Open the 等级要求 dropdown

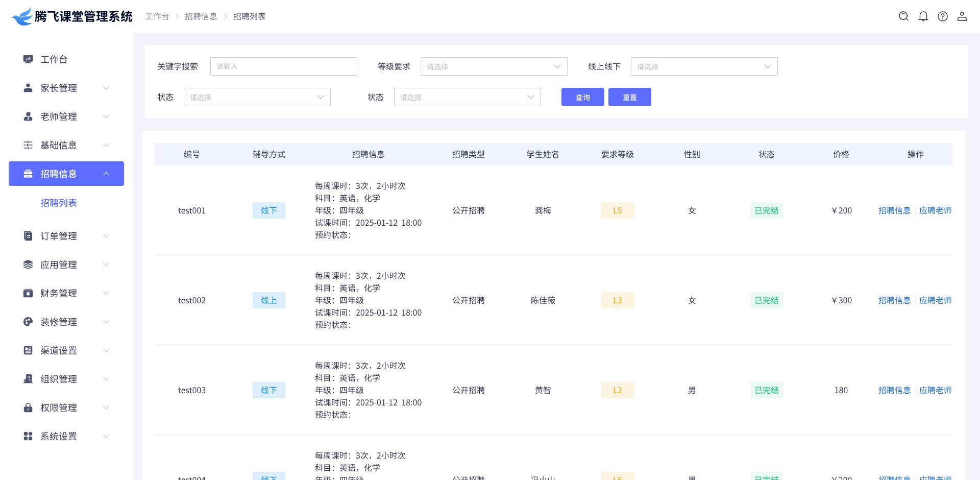494,66
